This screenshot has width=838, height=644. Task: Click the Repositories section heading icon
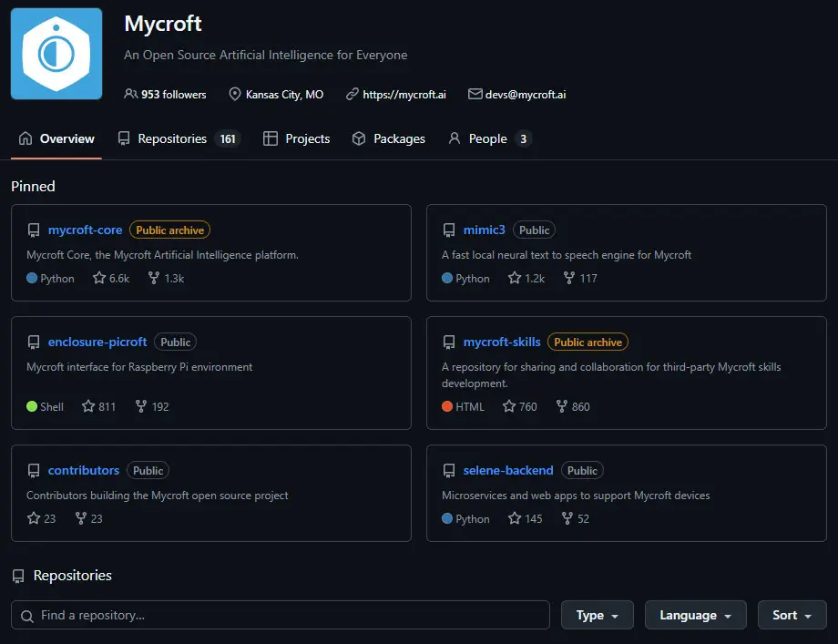[18, 576]
